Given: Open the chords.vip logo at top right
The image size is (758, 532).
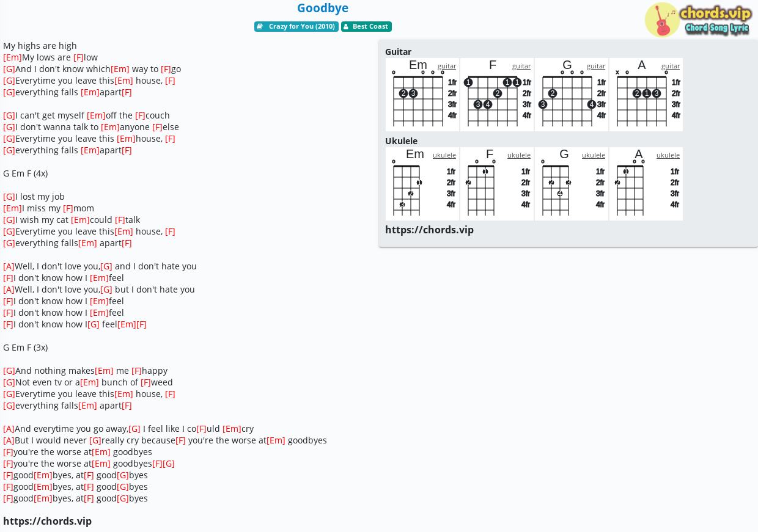Looking at the screenshot, I should [x=698, y=20].
